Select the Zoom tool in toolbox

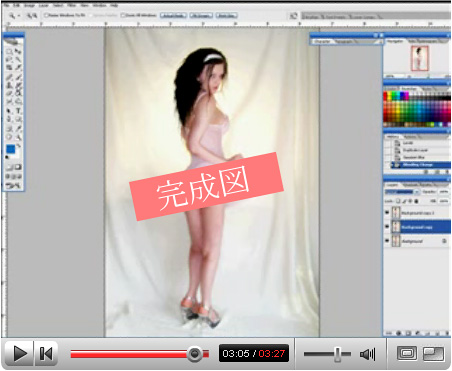(18, 137)
